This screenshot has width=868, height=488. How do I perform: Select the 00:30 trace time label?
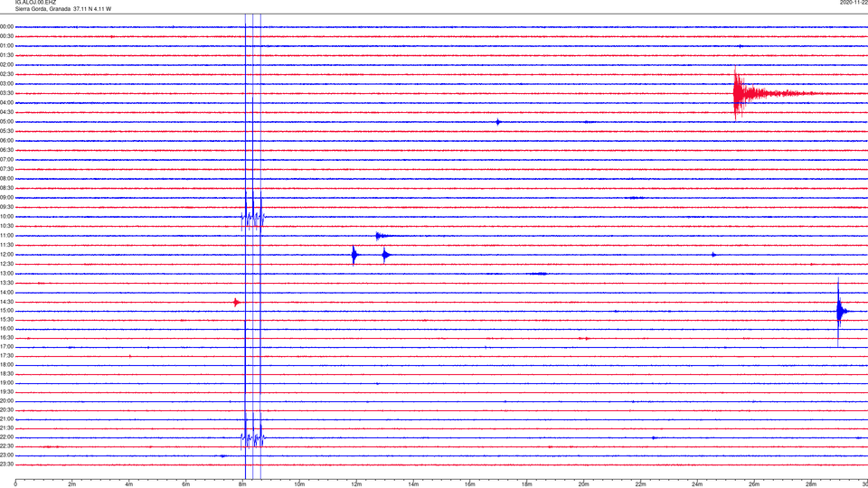(x=6, y=36)
